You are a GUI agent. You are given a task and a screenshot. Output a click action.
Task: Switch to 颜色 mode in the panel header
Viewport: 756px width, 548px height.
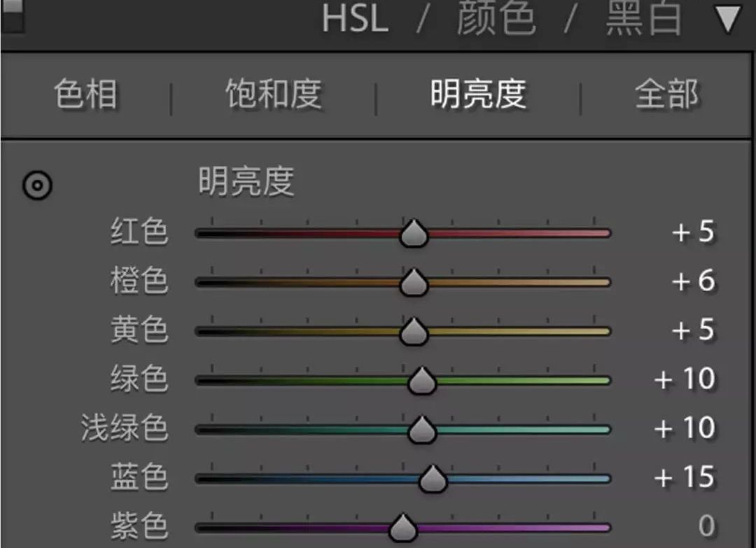tap(496, 17)
